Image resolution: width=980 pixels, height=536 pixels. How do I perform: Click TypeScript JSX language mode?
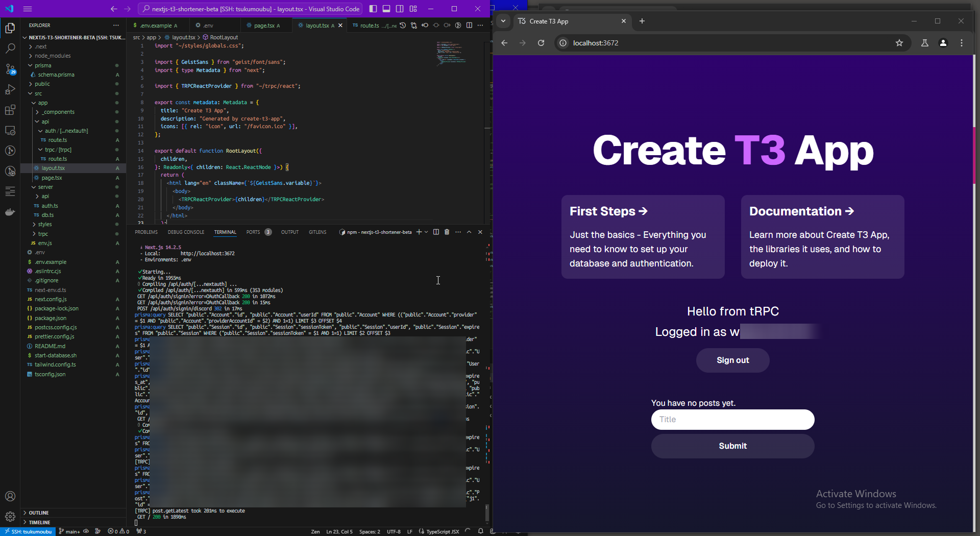pos(442,531)
